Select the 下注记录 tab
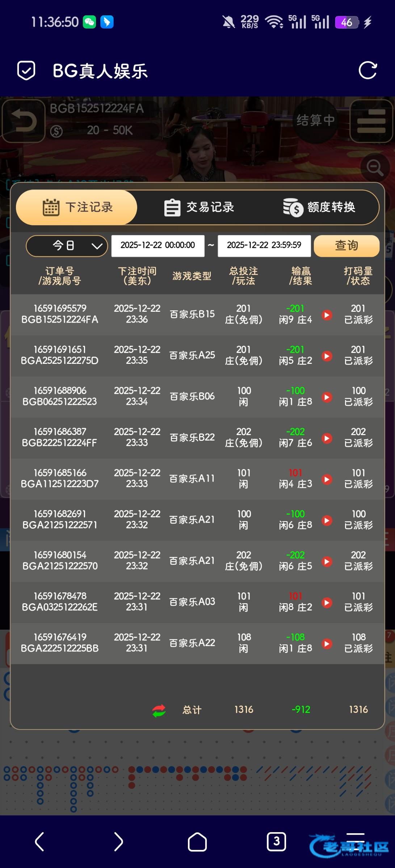The image size is (395, 868). (x=77, y=208)
